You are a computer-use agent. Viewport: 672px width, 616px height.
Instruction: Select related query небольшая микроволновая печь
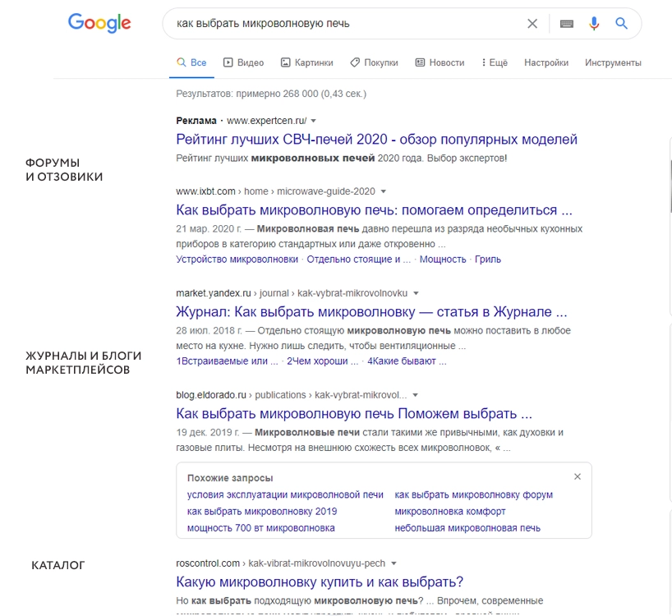point(467,528)
